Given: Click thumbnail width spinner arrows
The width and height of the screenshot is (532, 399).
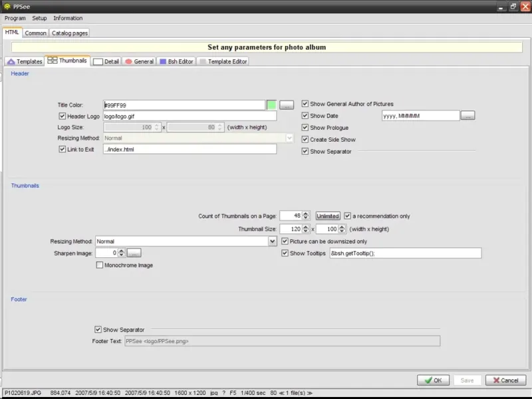Looking at the screenshot, I should (305, 229).
